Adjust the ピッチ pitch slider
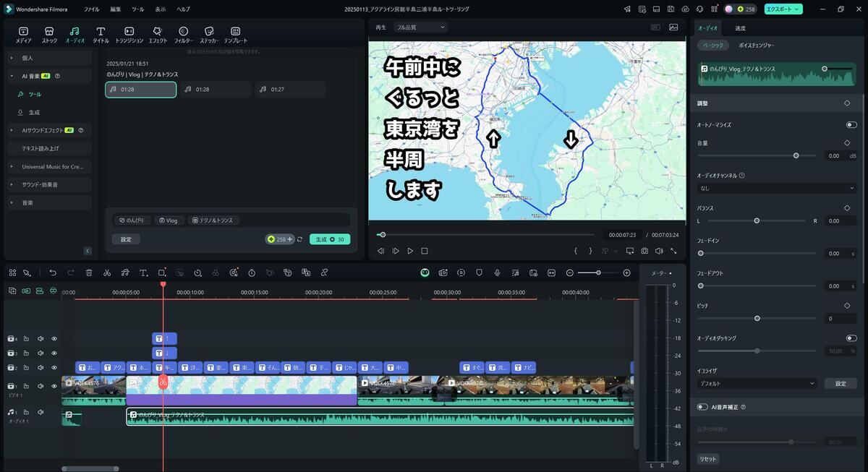 pyautogui.click(x=757, y=318)
